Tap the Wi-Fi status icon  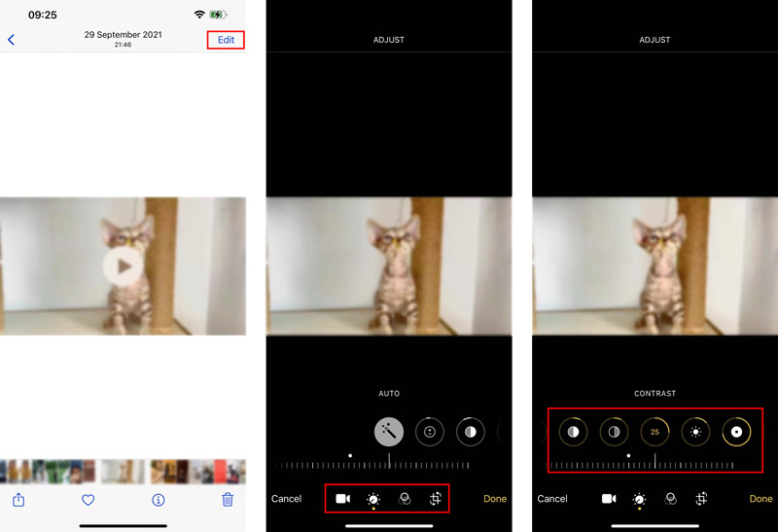coord(199,15)
